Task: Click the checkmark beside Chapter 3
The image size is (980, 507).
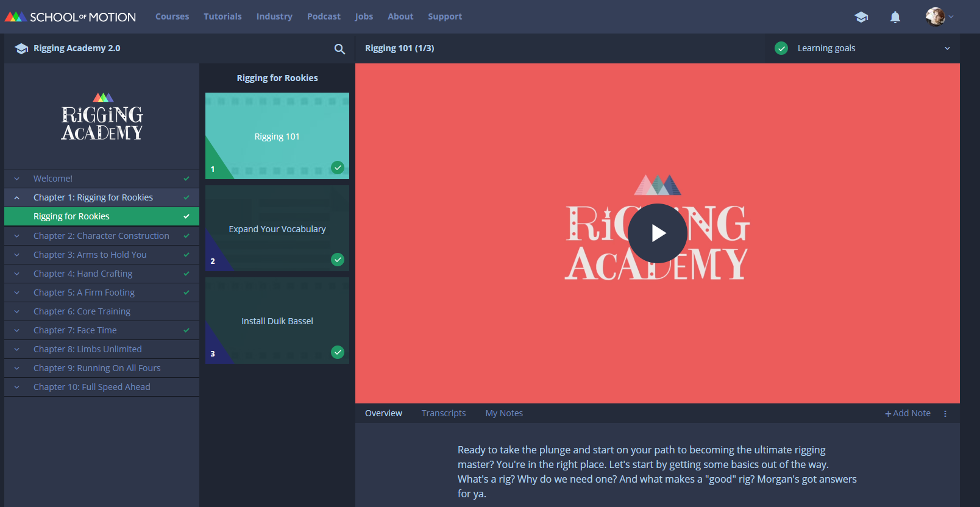Action: pyautogui.click(x=186, y=255)
